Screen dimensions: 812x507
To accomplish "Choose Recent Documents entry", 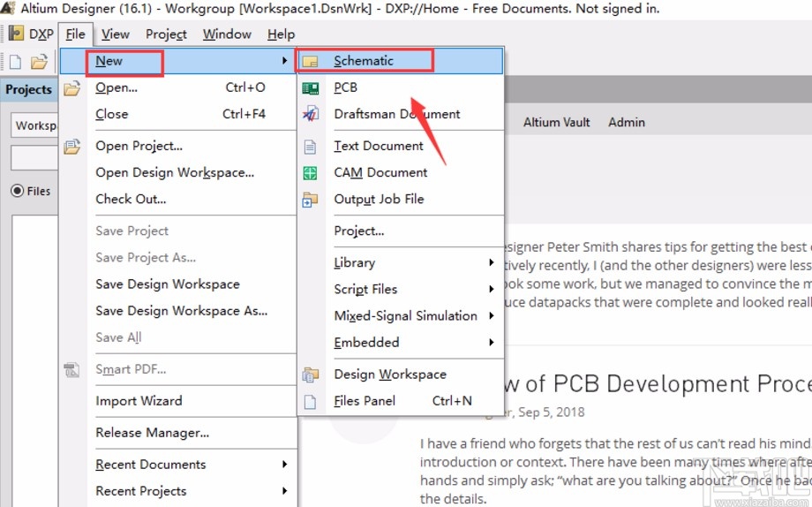I will (x=177, y=465).
